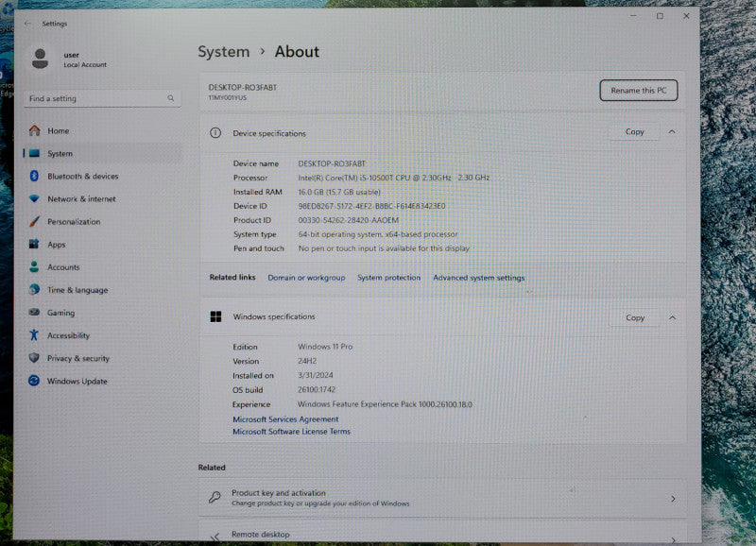The height and width of the screenshot is (546, 756).
Task: Open Bluetooth & devices icon
Action: pyautogui.click(x=34, y=176)
